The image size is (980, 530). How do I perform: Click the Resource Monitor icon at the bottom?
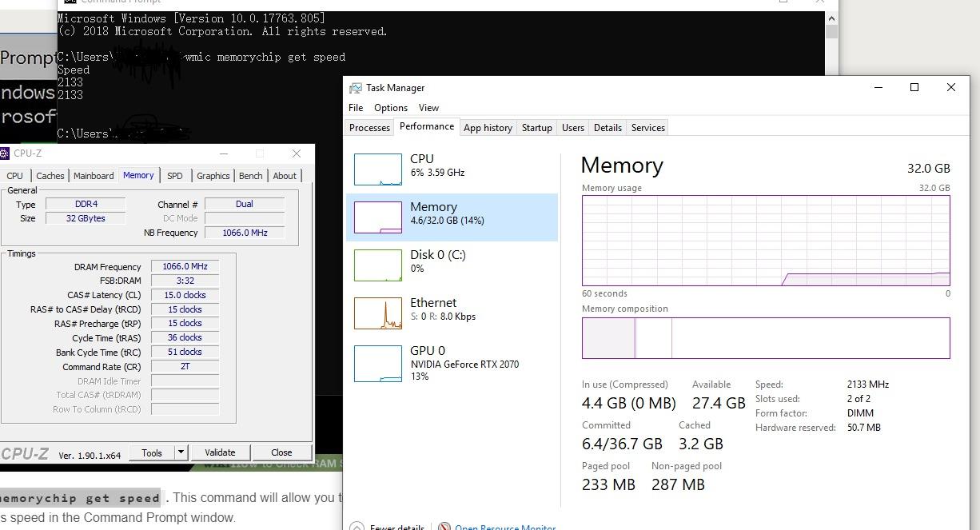[x=444, y=527]
